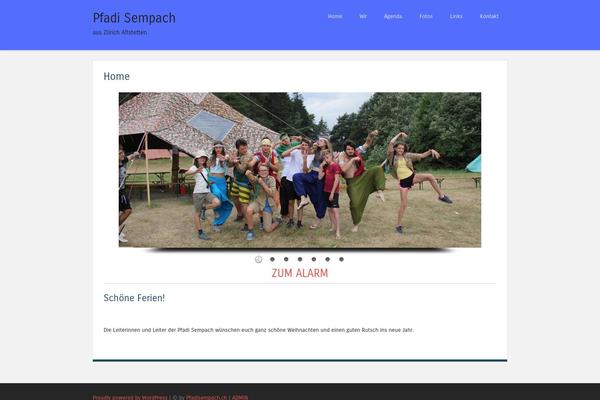Click the Pfadi Sempach site title
This screenshot has height=400, width=600.
134,18
